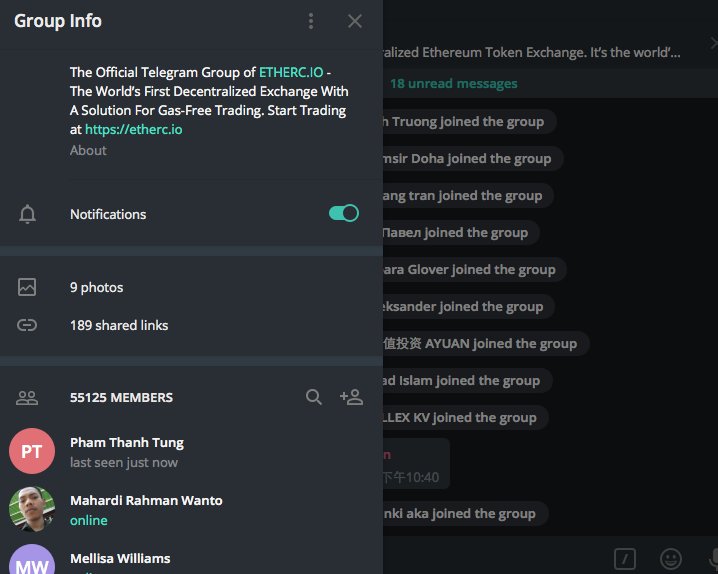Click 'Truong joined the group' message
Image resolution: width=718 pixels, height=574 pixels.
pos(469,122)
